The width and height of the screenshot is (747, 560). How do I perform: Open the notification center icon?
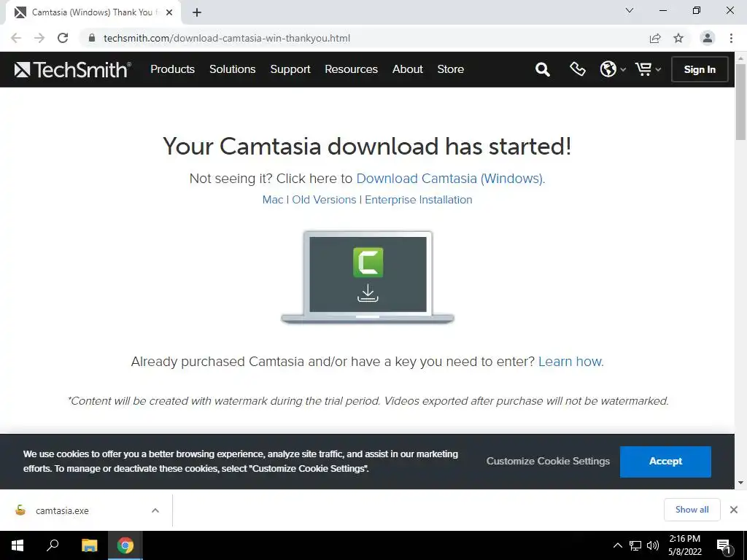pyautogui.click(x=724, y=545)
